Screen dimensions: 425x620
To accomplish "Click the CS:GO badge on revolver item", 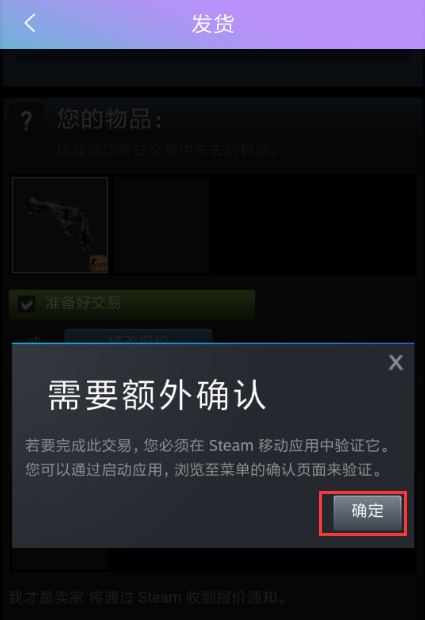I will tap(98, 263).
